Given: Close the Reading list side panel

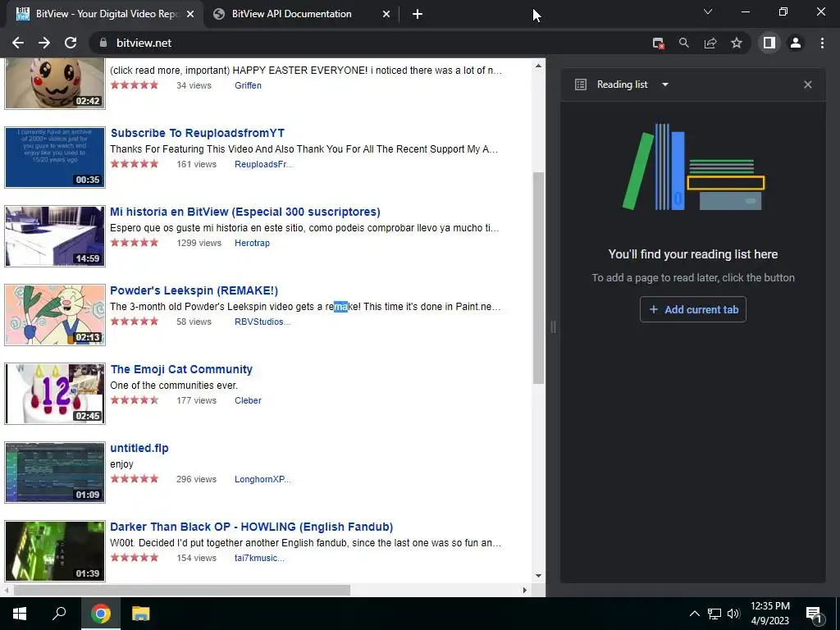Looking at the screenshot, I should (808, 84).
